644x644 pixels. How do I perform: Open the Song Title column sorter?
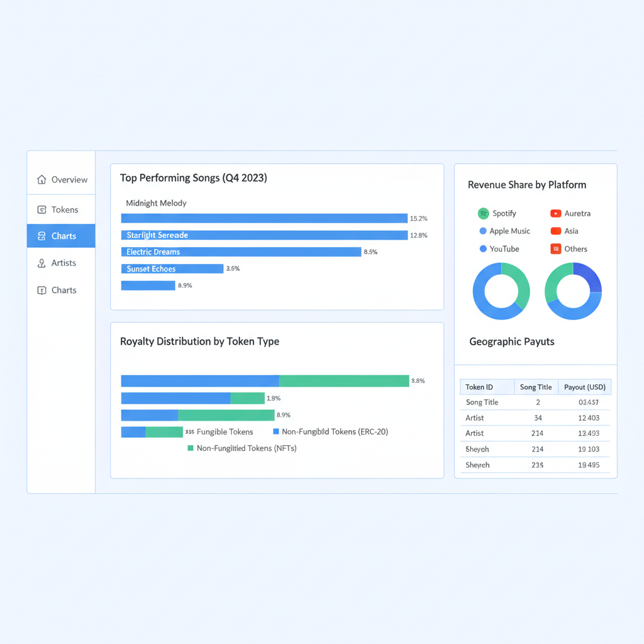[536, 387]
